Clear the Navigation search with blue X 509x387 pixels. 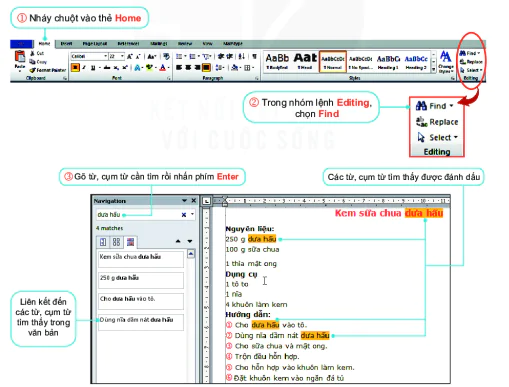pyautogui.click(x=184, y=215)
